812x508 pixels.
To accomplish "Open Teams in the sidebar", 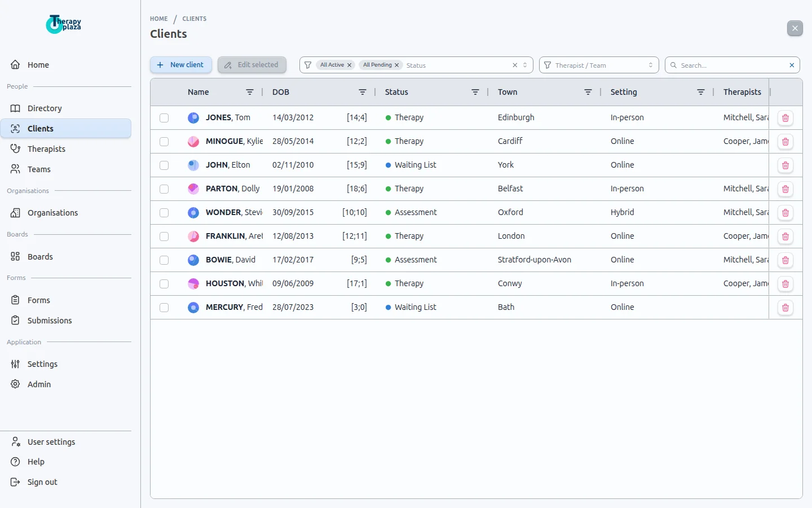I will (x=66, y=169).
